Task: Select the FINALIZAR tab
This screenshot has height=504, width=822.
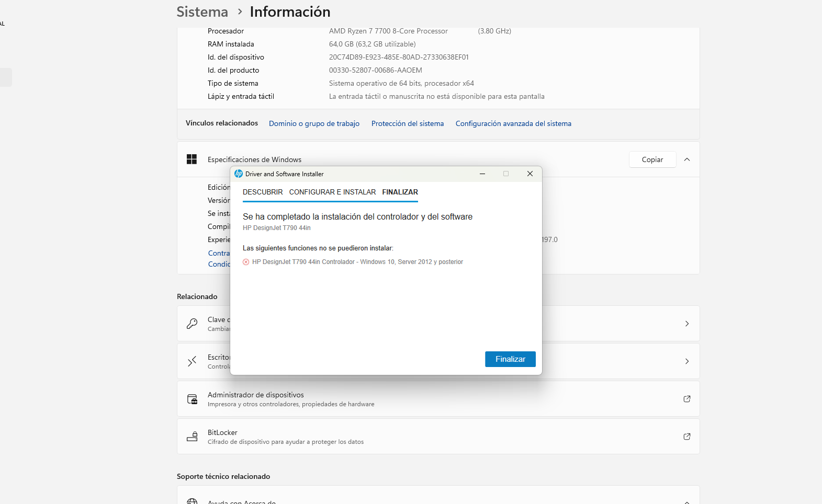Action: point(400,192)
